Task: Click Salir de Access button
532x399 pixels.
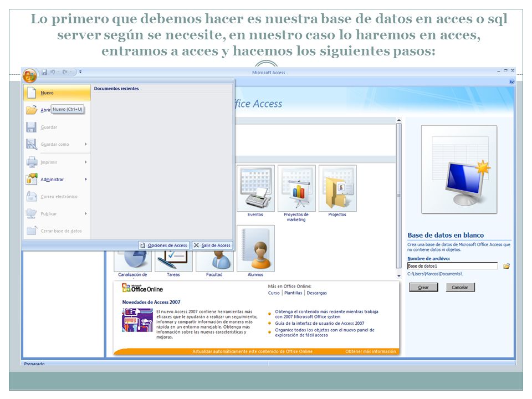Action: pyautogui.click(x=212, y=245)
